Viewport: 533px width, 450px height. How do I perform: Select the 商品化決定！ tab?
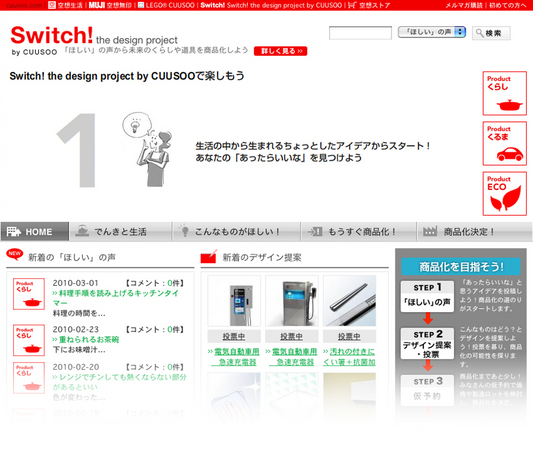tap(474, 232)
